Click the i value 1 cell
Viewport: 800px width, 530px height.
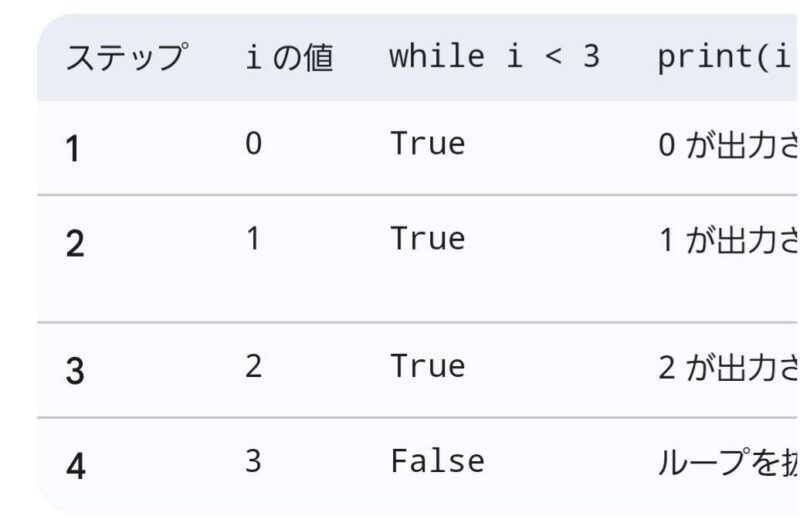[253, 239]
